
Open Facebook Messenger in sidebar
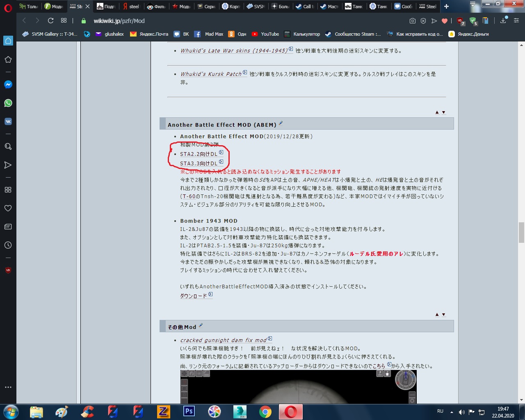8,84
